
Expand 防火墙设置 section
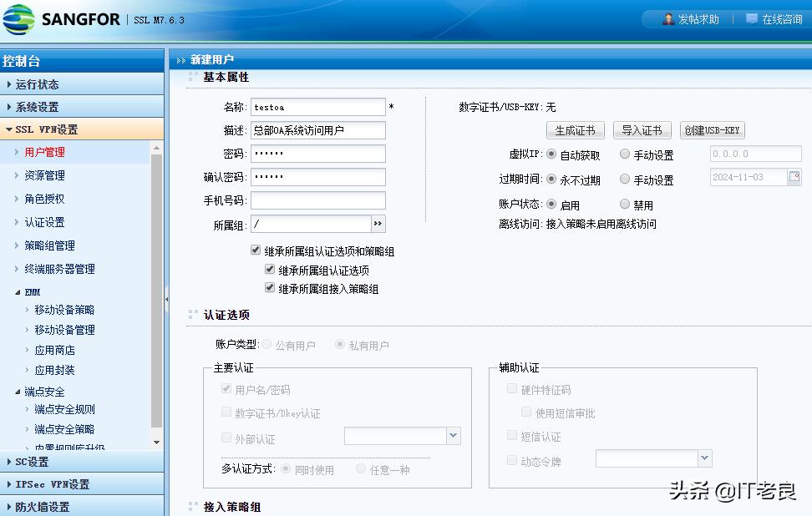point(82,507)
